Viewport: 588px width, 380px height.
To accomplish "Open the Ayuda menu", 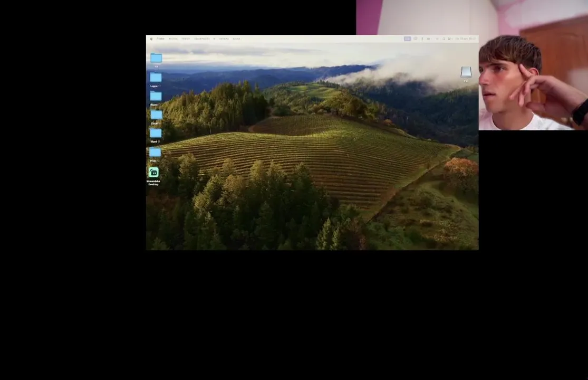I will (x=236, y=39).
